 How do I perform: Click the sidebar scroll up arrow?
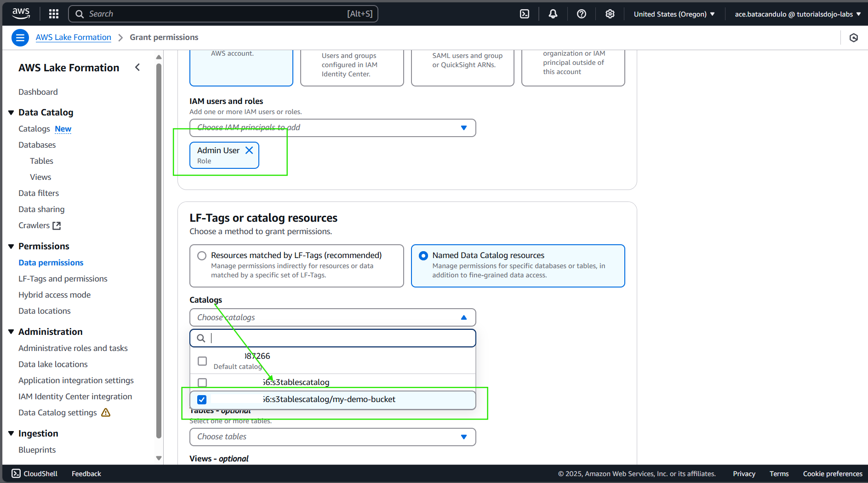pos(159,57)
